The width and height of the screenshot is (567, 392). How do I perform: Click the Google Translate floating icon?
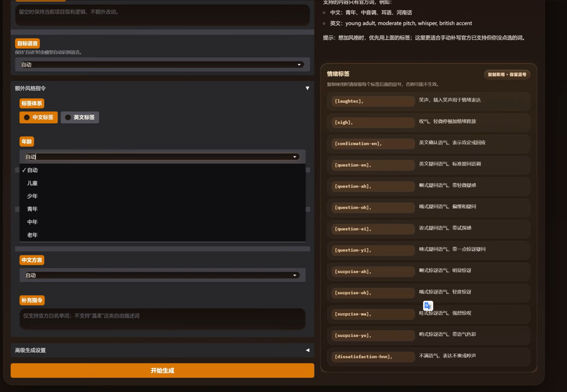click(x=428, y=306)
